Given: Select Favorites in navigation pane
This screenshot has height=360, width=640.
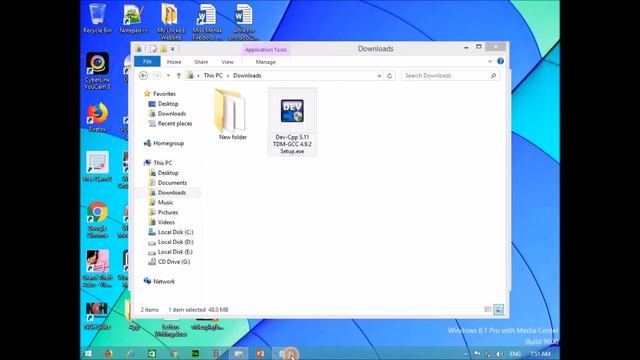Looking at the screenshot, I should pos(164,94).
